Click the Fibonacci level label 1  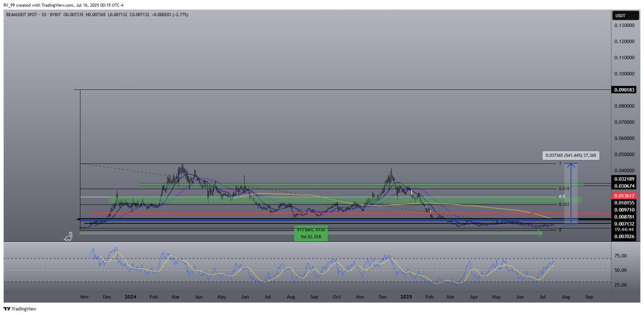[x=559, y=164]
